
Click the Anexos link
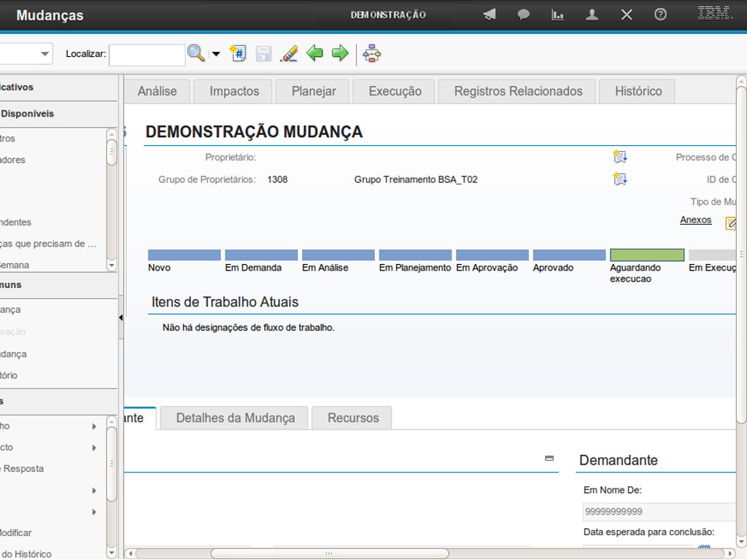click(x=695, y=219)
